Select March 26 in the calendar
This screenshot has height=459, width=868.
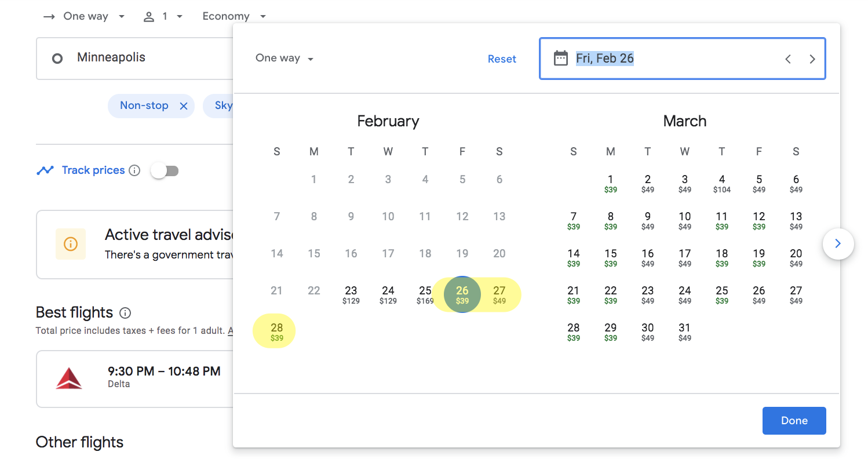759,294
